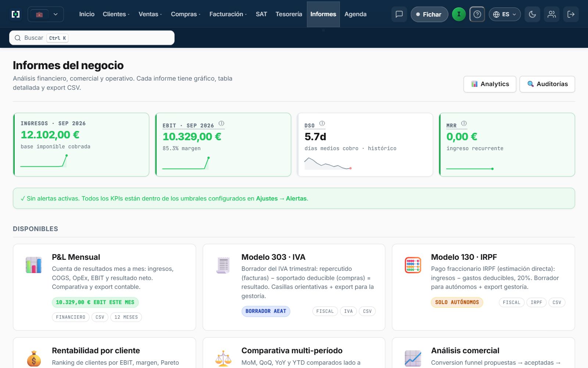This screenshot has height=368, width=588.
Task: Open the users management icon
Action: pos(552,14)
